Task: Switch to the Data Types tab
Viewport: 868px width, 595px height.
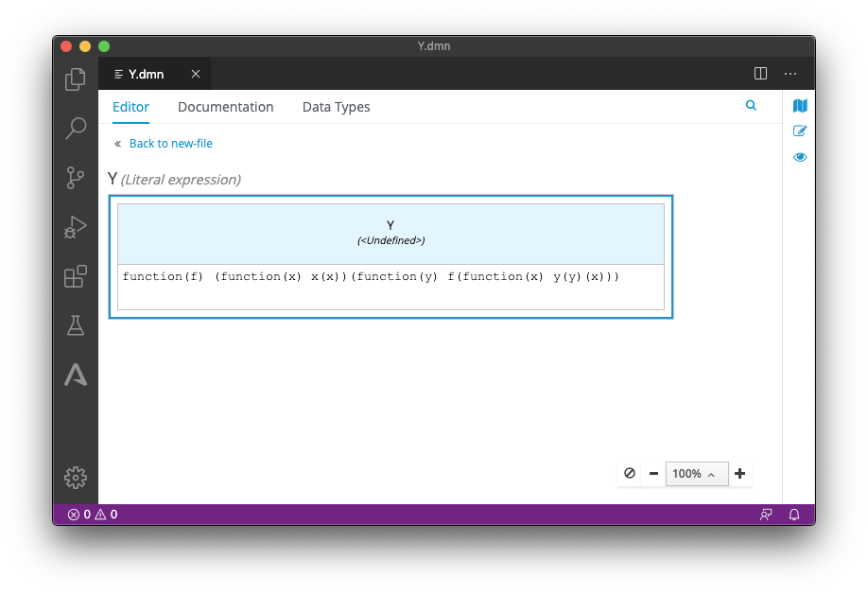Action: pyautogui.click(x=336, y=107)
